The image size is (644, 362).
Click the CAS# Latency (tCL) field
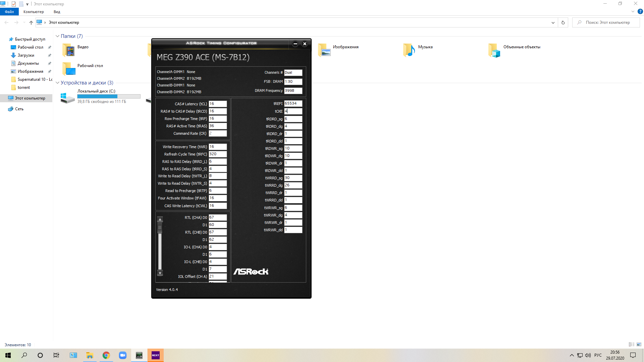[217, 104]
